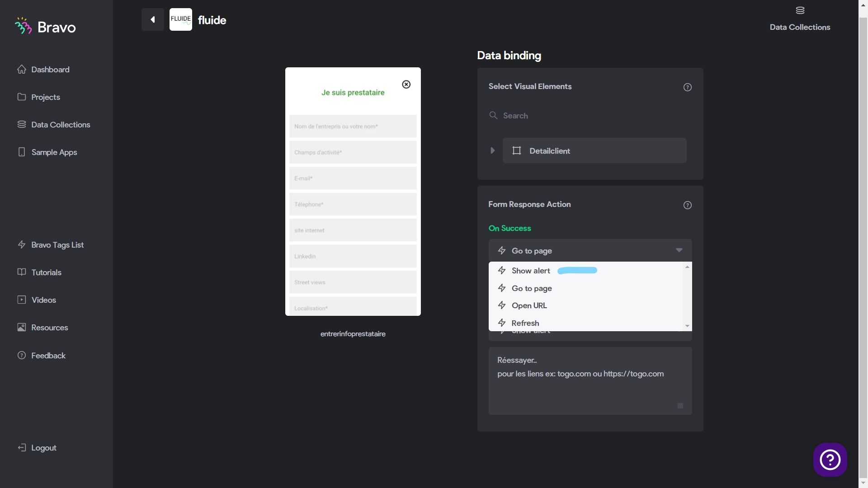Focus the Search visual elements field
Screen dimensions: 868x488
590,116
